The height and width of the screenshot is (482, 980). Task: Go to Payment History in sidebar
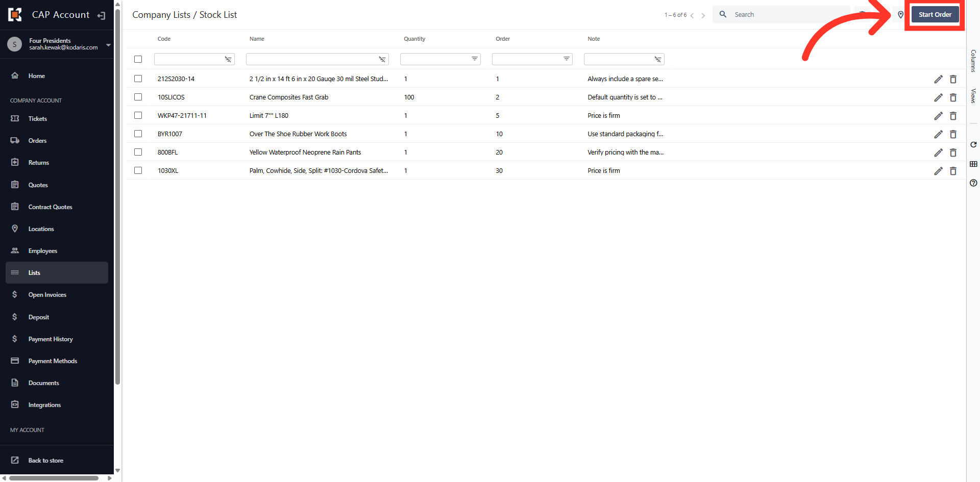pos(57,339)
